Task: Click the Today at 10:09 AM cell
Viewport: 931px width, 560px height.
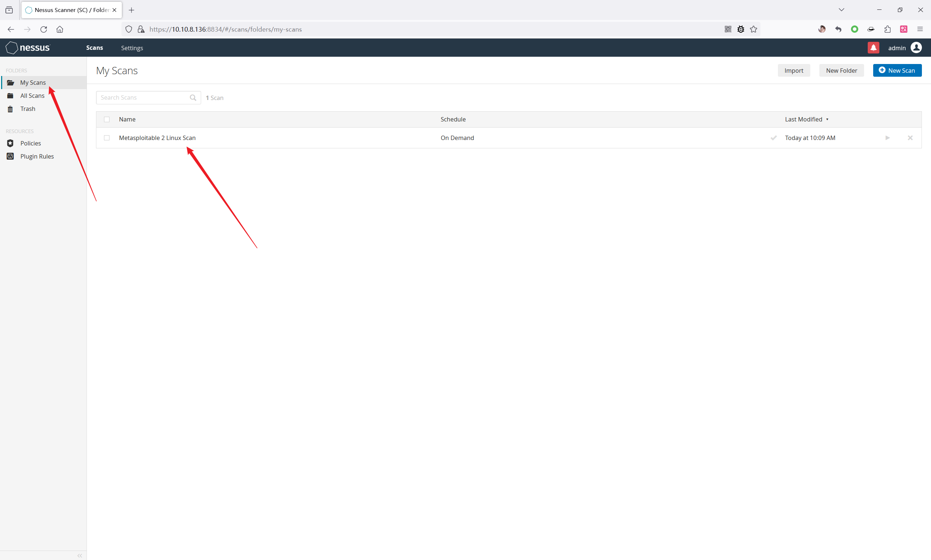Action: coord(810,138)
